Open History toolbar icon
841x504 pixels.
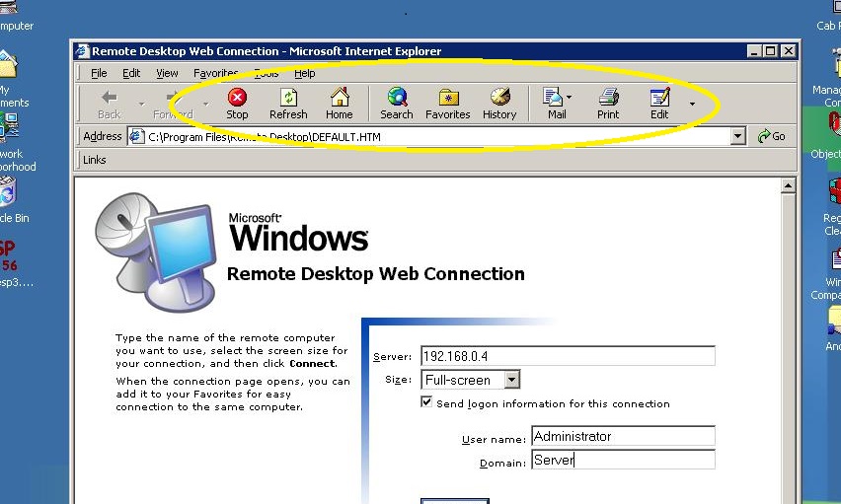tap(499, 104)
